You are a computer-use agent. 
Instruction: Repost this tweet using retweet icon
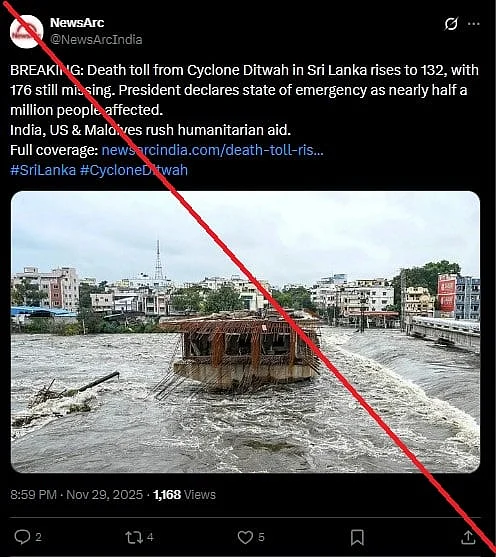click(134, 537)
